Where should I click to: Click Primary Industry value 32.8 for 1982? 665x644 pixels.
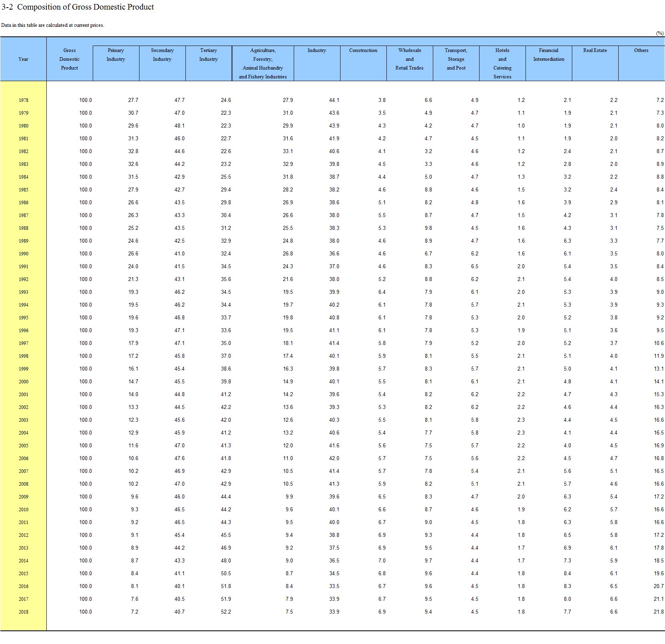133,152
